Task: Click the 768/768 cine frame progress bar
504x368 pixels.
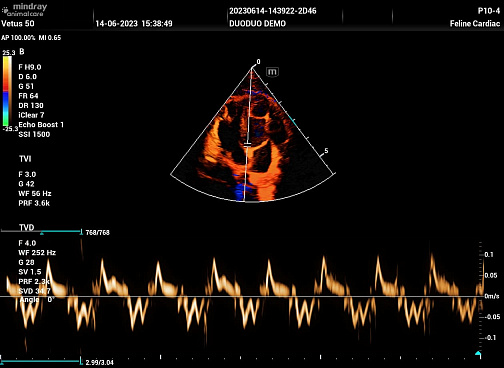Action: pyautogui.click(x=42, y=231)
